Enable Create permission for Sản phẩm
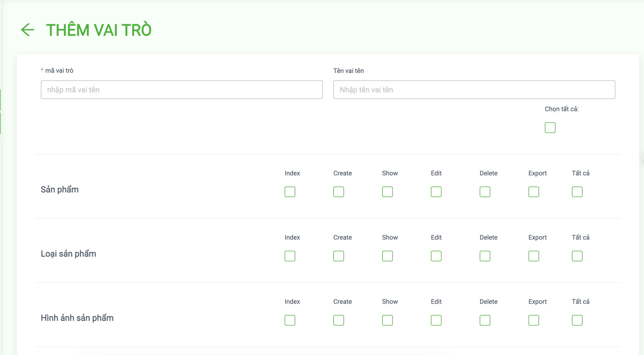 [338, 192]
